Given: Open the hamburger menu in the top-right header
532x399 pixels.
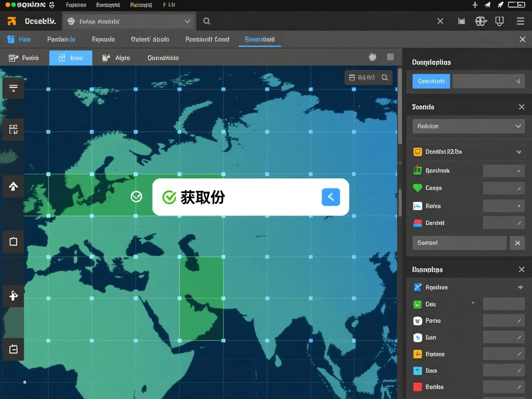Looking at the screenshot, I should click(x=520, y=21).
